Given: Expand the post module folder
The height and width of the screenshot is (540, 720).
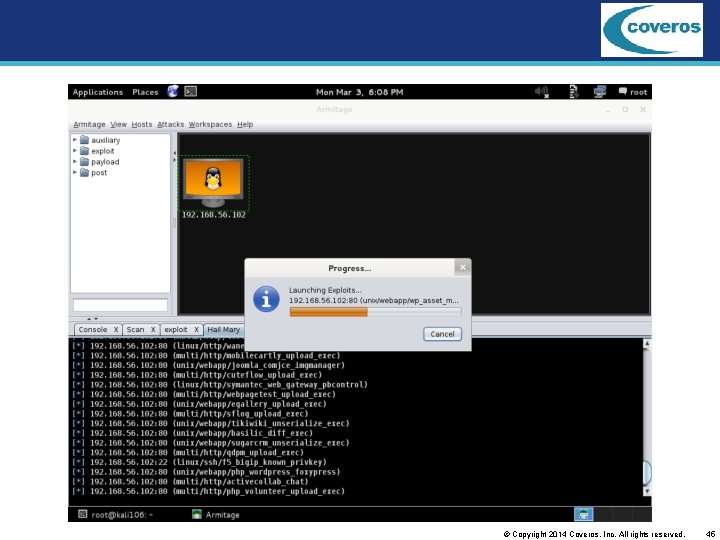Looking at the screenshot, I should click(x=75, y=173).
